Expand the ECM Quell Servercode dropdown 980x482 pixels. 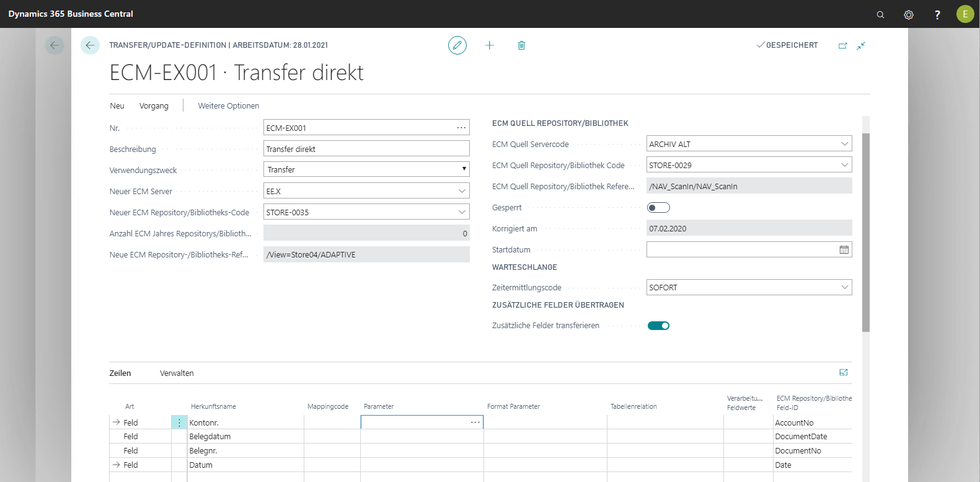[844, 144]
